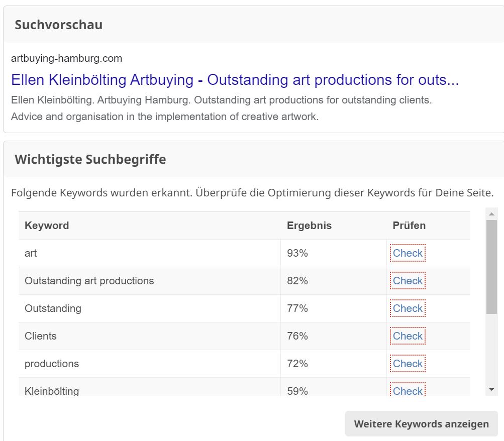Click the keyword table scrollbar thumb

coord(491,267)
